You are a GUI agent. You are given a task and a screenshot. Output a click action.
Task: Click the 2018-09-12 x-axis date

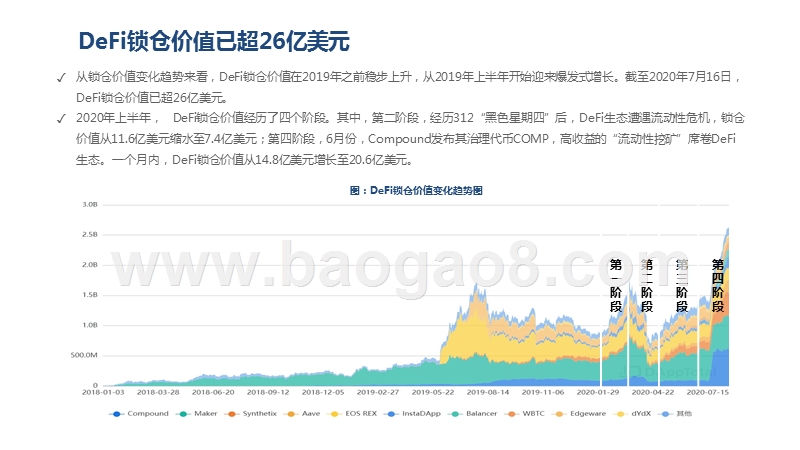268,392
